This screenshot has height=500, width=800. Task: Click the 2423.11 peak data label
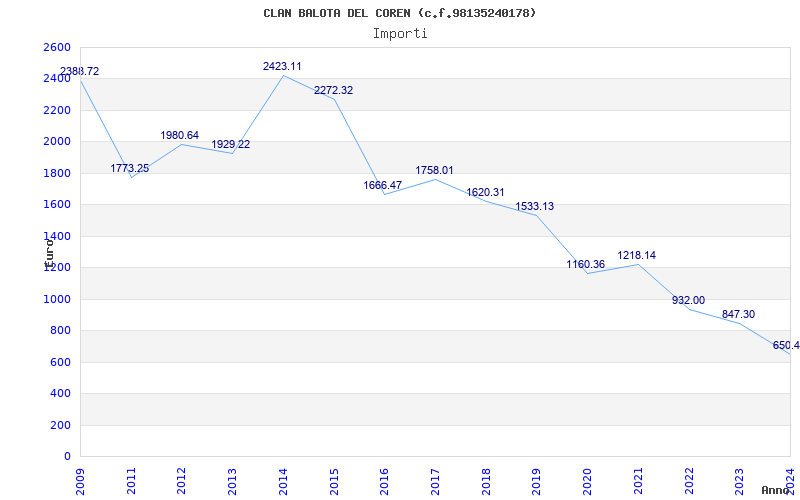click(x=282, y=66)
